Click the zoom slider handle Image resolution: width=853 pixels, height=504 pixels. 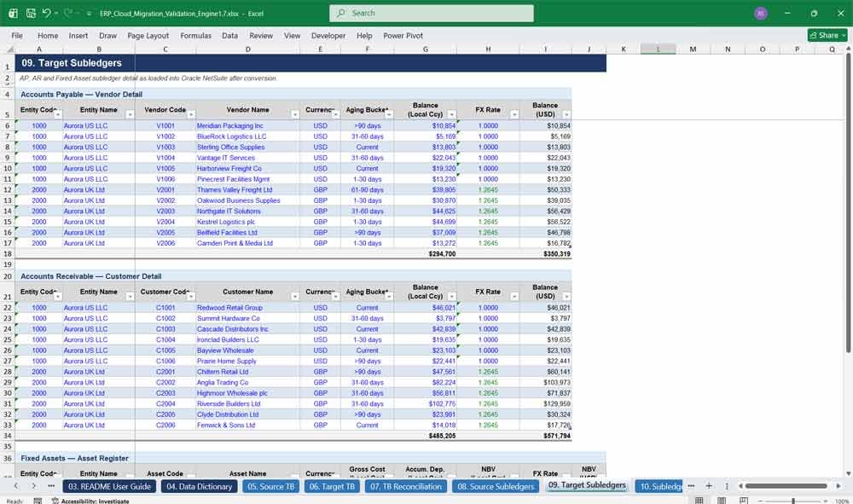click(793, 501)
